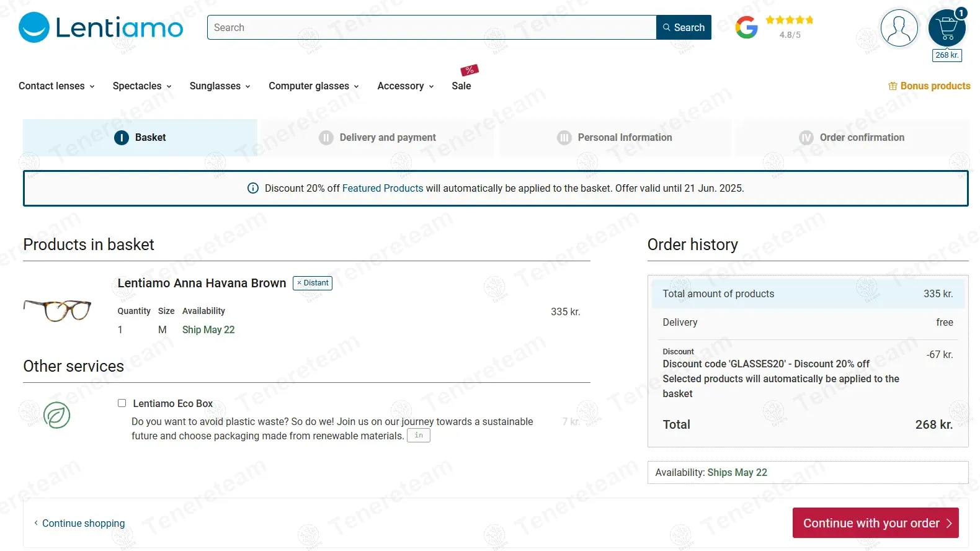This screenshot has width=980, height=551.
Task: Open the user account icon
Action: tap(899, 28)
